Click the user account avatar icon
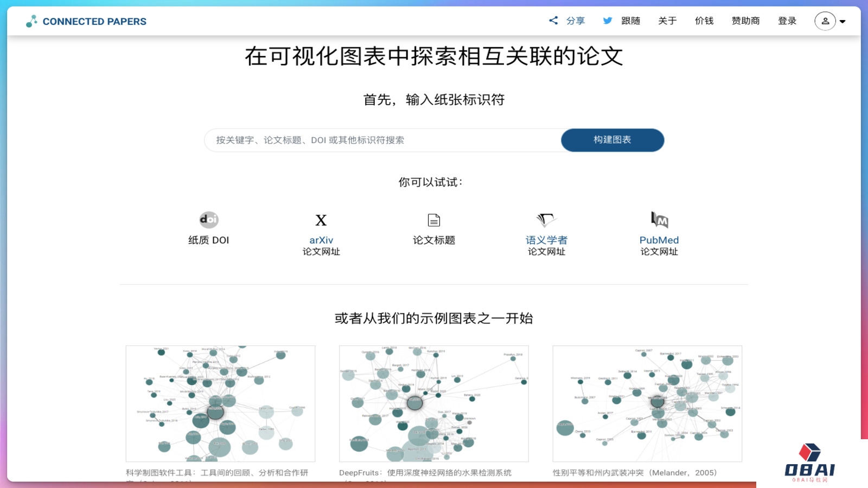 825,21
